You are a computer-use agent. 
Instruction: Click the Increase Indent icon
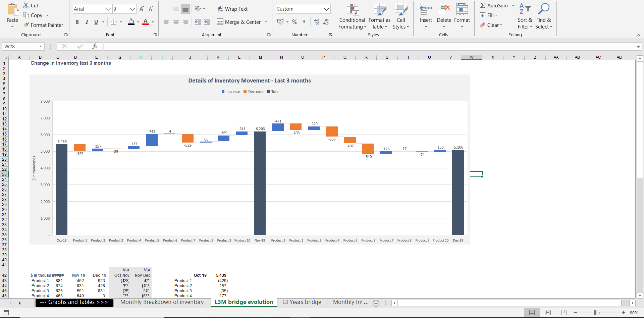click(x=207, y=22)
